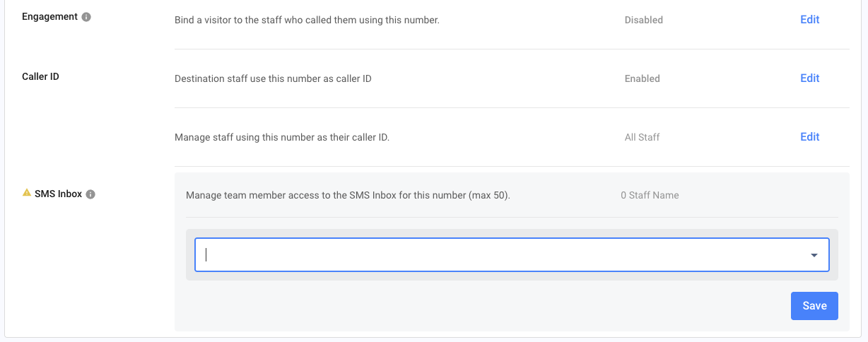Save the SMS Inbox staff settings
Screen dimensions: 868x342
(x=814, y=306)
